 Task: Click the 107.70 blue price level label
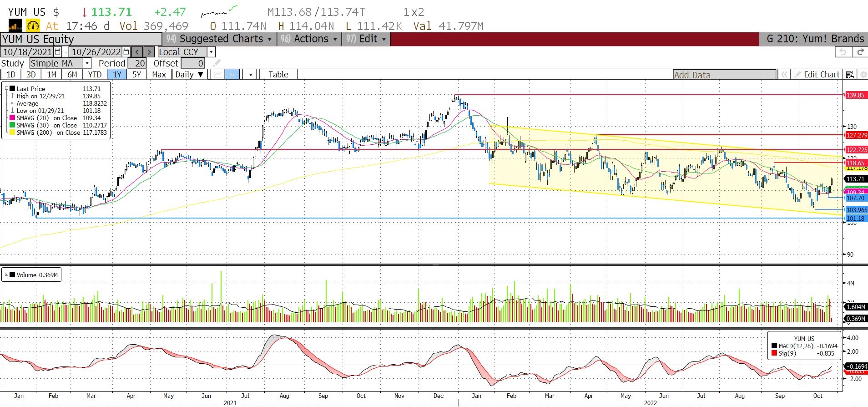pyautogui.click(x=855, y=198)
